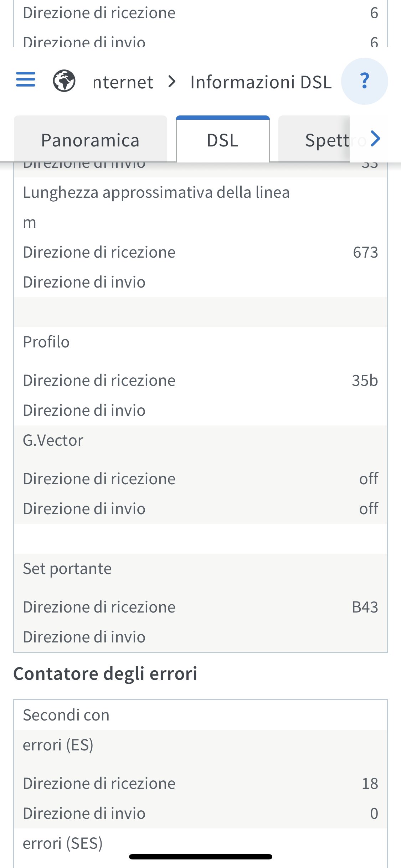The height and width of the screenshot is (868, 401).
Task: Open the hamburger navigation menu
Action: click(26, 79)
